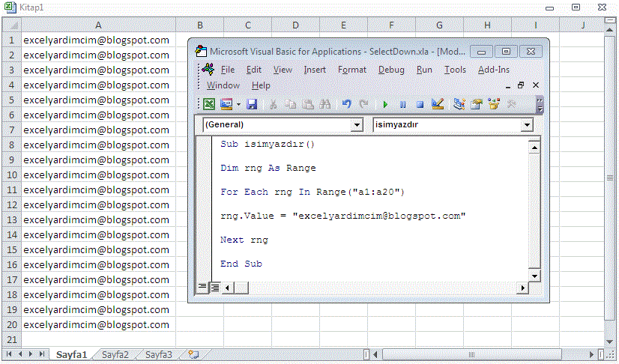
Task: Open the Debug menu in VBA editor
Action: tap(391, 70)
